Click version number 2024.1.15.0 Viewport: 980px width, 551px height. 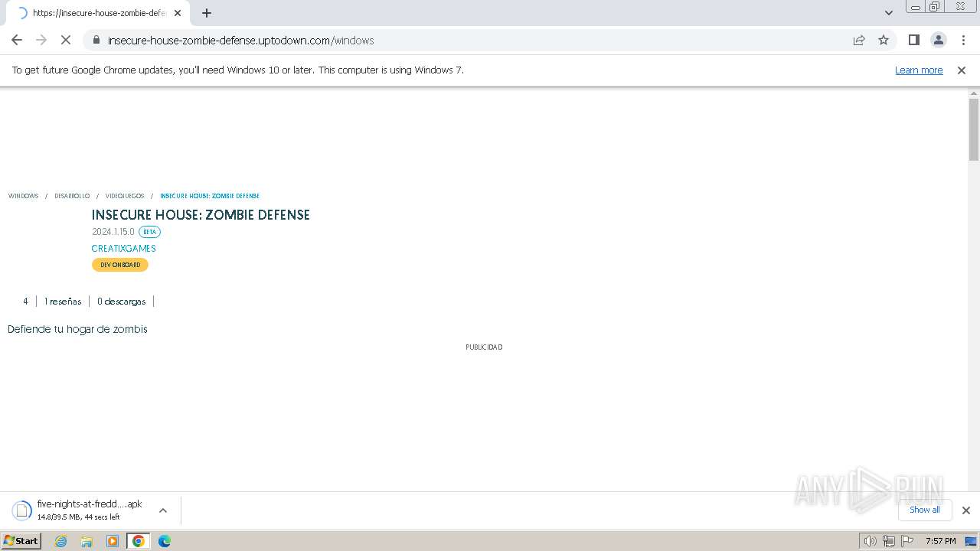[113, 232]
